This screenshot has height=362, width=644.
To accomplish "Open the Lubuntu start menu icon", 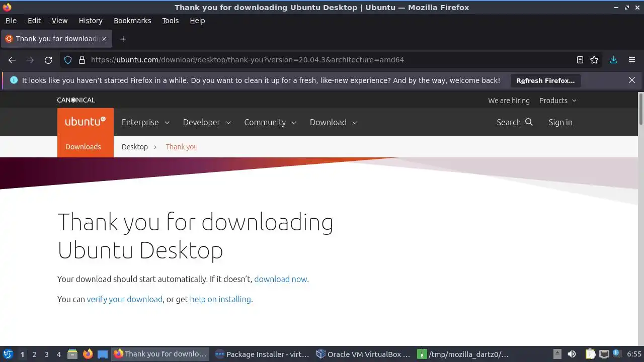I will coord(8,354).
